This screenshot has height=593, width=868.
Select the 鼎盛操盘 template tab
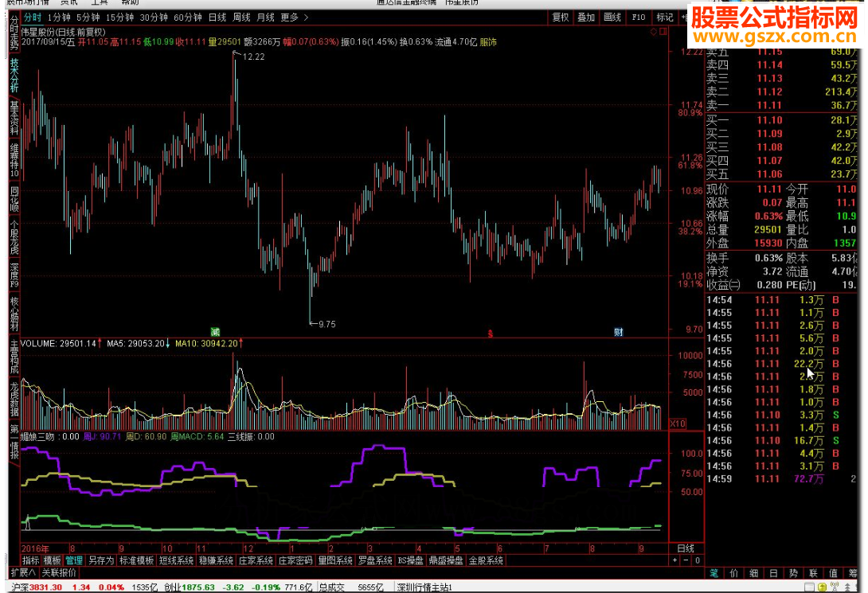[446, 560]
